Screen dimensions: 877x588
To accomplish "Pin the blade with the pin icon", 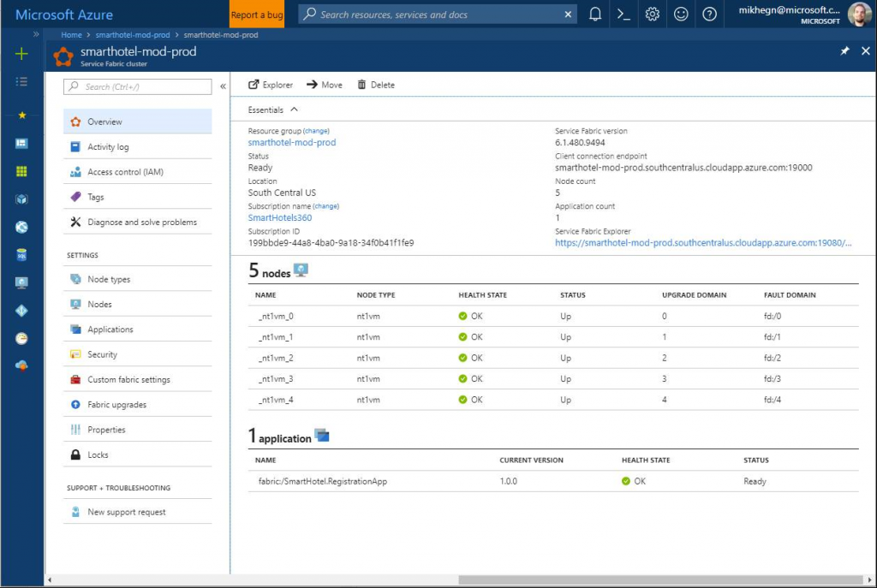I will [844, 51].
